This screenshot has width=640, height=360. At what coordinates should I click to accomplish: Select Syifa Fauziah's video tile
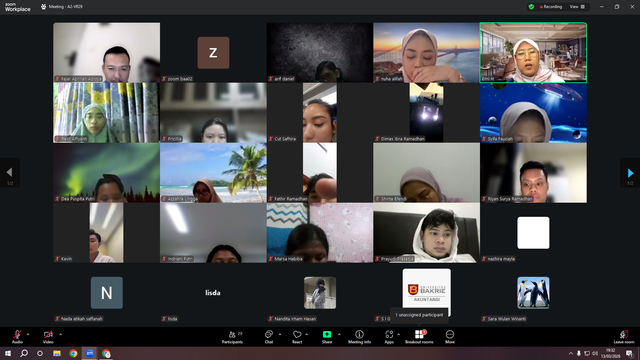pyautogui.click(x=533, y=113)
